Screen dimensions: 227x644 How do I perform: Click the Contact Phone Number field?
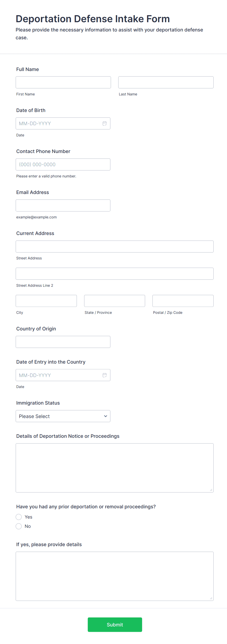coord(63,164)
